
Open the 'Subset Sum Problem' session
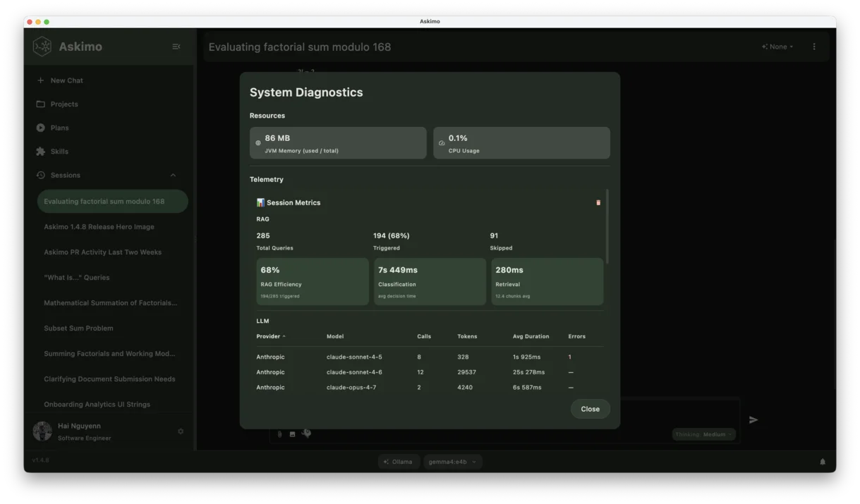tap(113, 328)
